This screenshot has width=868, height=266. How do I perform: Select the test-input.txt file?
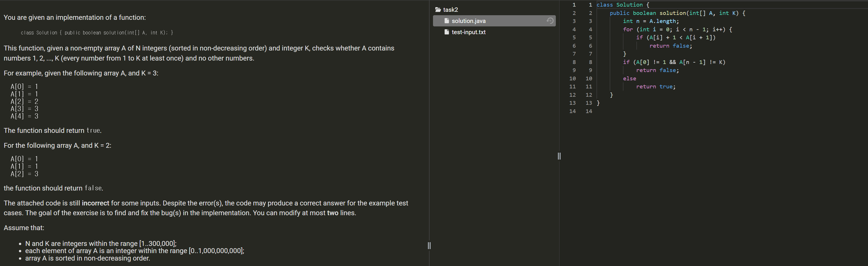[468, 32]
